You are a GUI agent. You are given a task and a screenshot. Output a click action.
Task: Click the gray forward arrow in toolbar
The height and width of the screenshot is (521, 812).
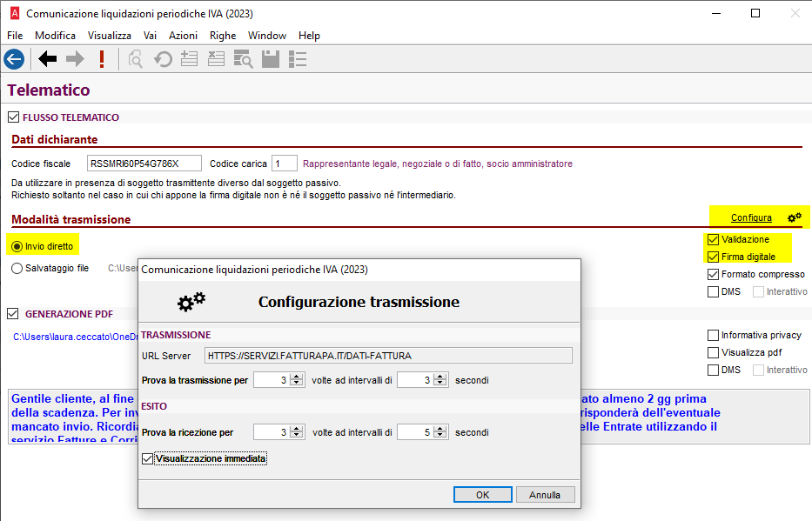(x=75, y=59)
